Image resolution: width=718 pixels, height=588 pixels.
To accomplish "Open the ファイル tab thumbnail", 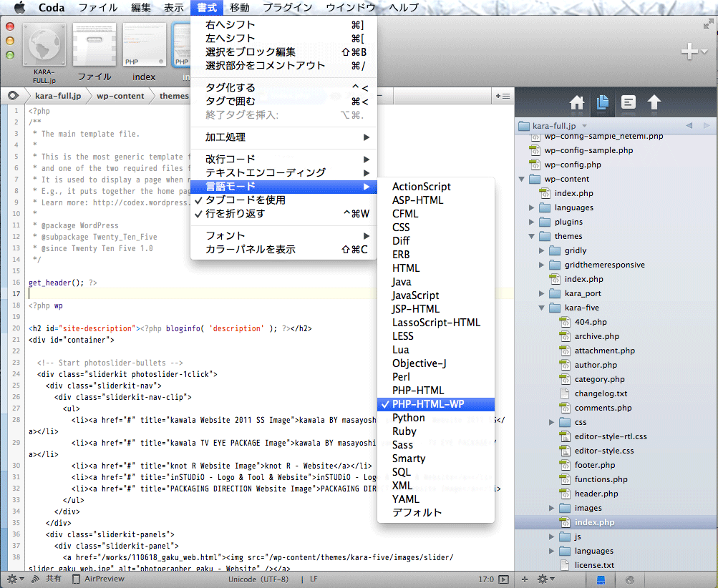I will tap(94, 45).
